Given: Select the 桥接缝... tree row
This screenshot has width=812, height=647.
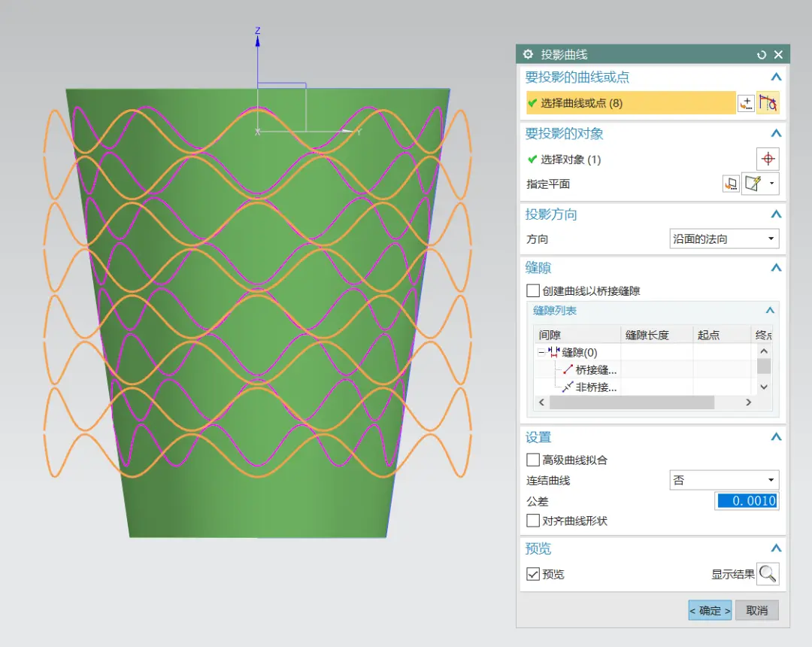Looking at the screenshot, I should [590, 370].
